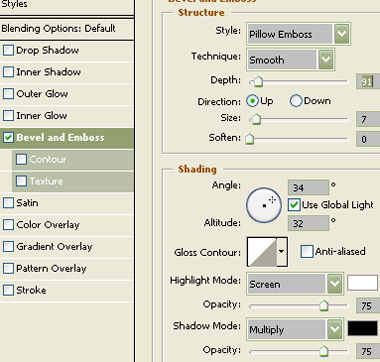Viewport: 380px width, 362px height.
Task: Uncheck Use Global Light
Action: click(x=294, y=205)
